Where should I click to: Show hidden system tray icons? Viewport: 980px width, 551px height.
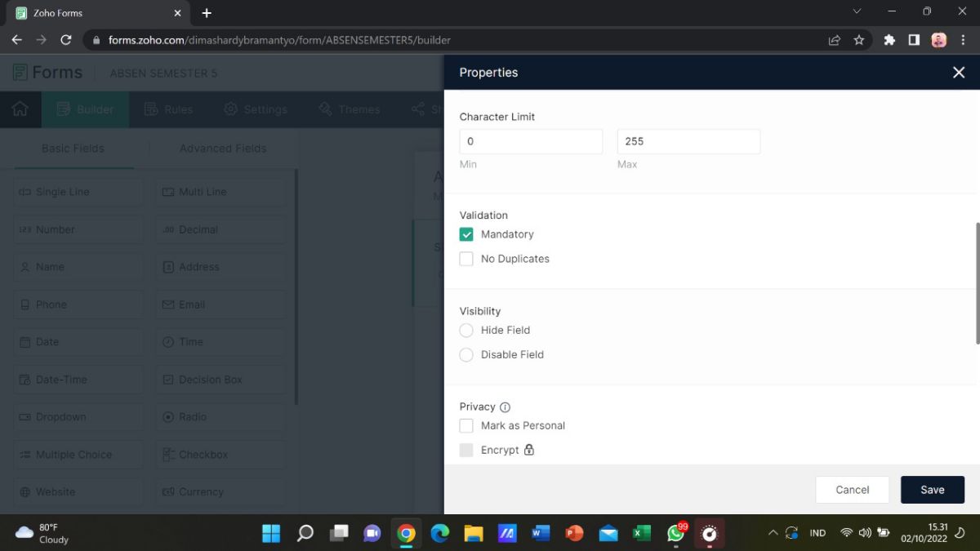tap(773, 533)
